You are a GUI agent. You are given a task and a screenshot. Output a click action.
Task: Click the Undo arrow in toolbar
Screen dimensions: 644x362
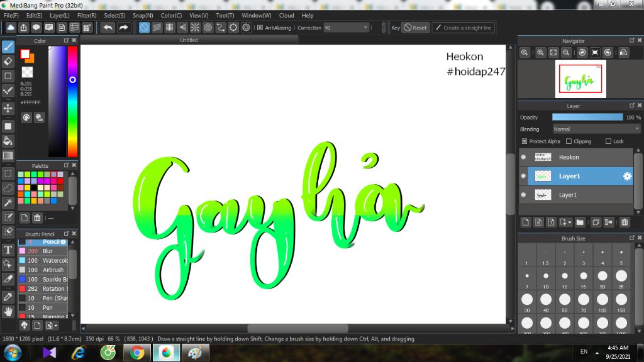click(x=108, y=28)
